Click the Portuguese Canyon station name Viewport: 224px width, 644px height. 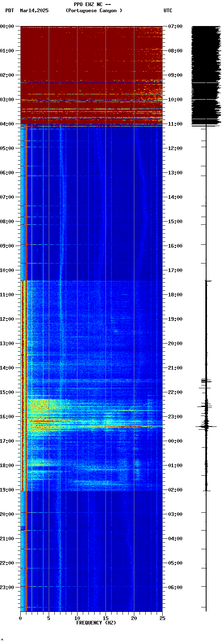coord(94,11)
